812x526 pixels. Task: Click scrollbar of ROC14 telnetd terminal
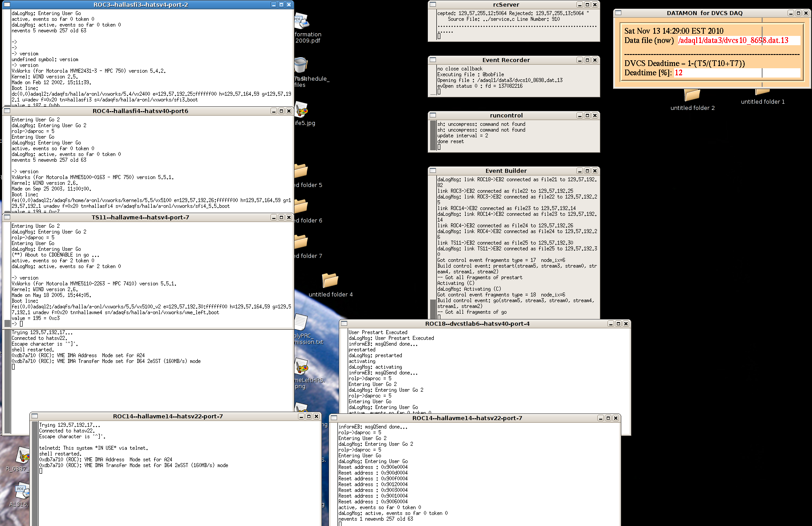click(35, 473)
